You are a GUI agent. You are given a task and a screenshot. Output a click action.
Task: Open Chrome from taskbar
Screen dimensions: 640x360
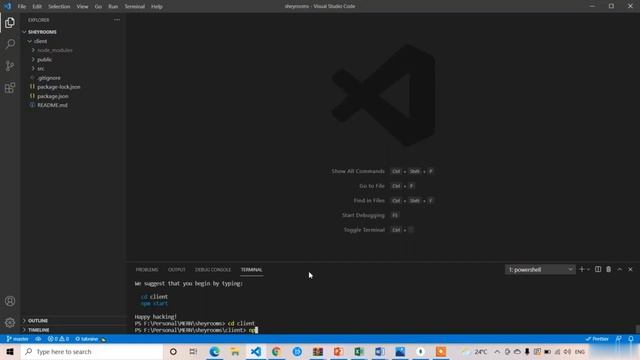(x=276, y=351)
